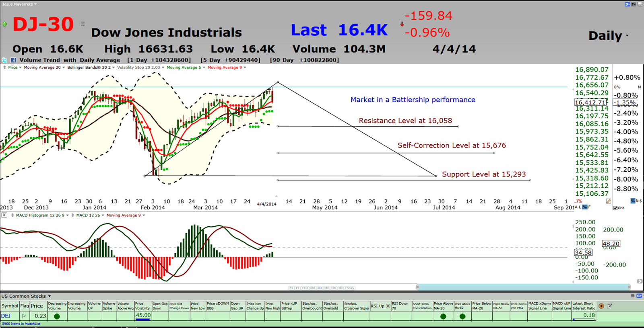644x328 pixels.
Task: Click the DJ-30 symbol field
Action: [43, 24]
